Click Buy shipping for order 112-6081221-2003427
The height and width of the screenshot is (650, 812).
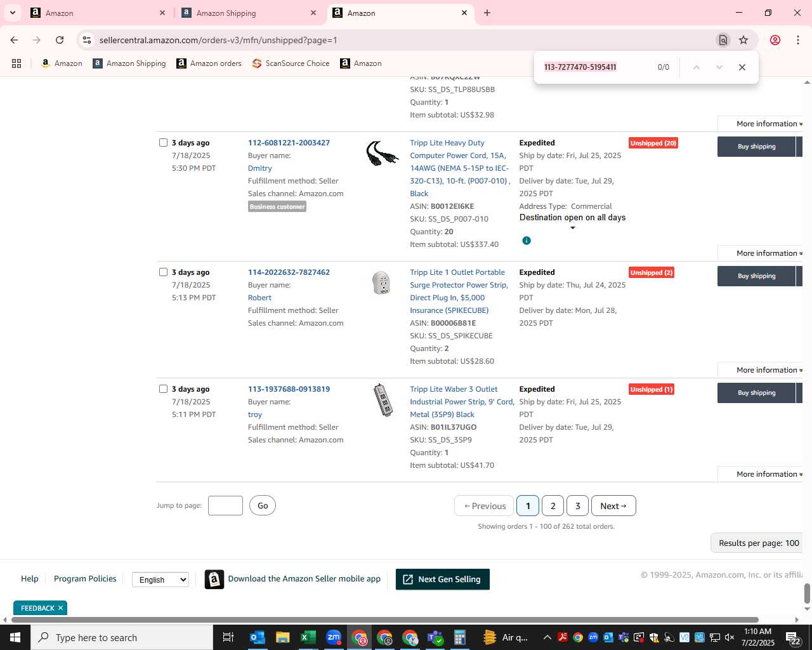[756, 147]
